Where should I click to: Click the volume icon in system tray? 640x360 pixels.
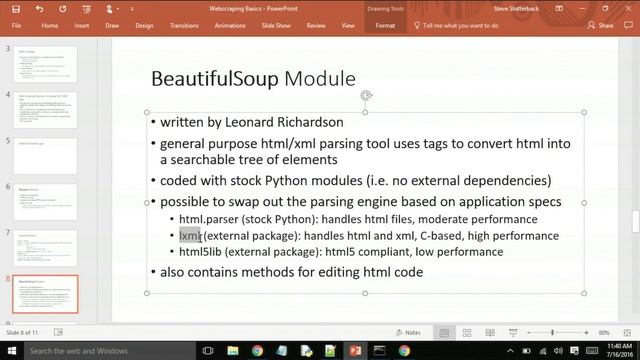click(558, 351)
